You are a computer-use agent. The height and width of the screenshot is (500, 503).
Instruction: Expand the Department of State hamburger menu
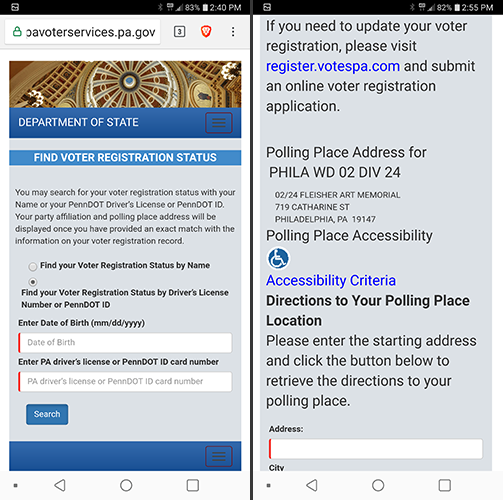click(x=219, y=123)
